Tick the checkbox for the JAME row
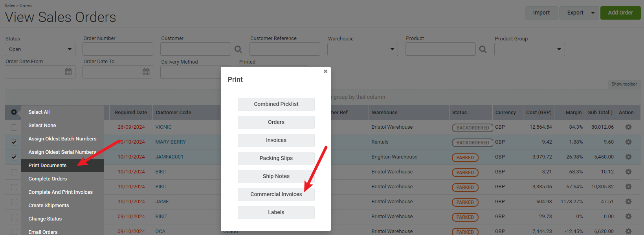This screenshot has width=644, height=235. pos(14,202)
